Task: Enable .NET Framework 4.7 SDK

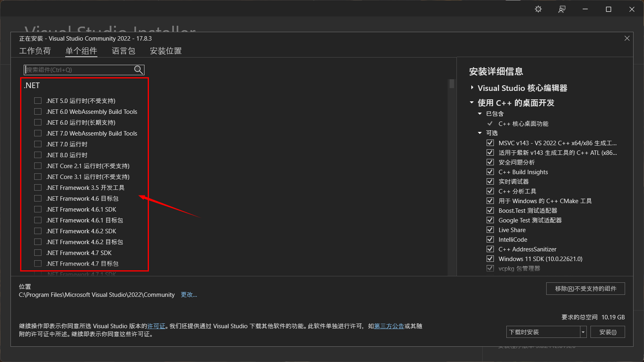Action: coord(38,253)
